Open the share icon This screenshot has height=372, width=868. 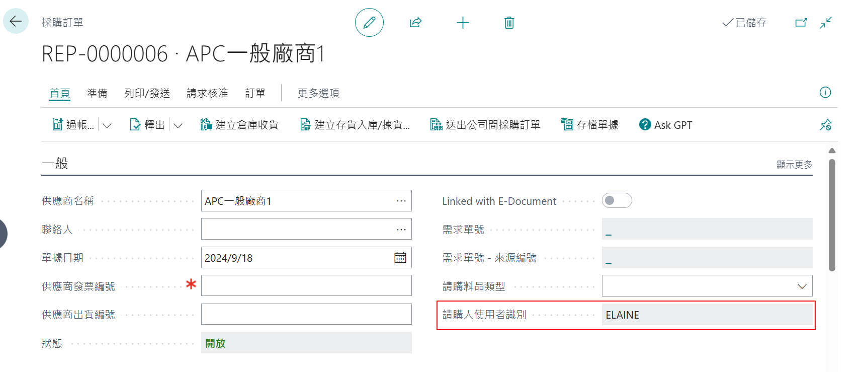coord(415,23)
